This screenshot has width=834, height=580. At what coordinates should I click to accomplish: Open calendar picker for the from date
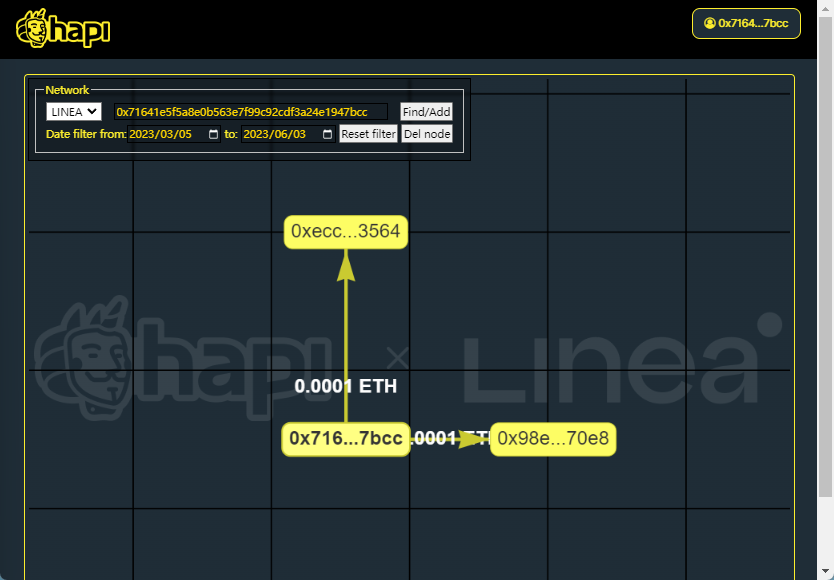click(x=213, y=134)
